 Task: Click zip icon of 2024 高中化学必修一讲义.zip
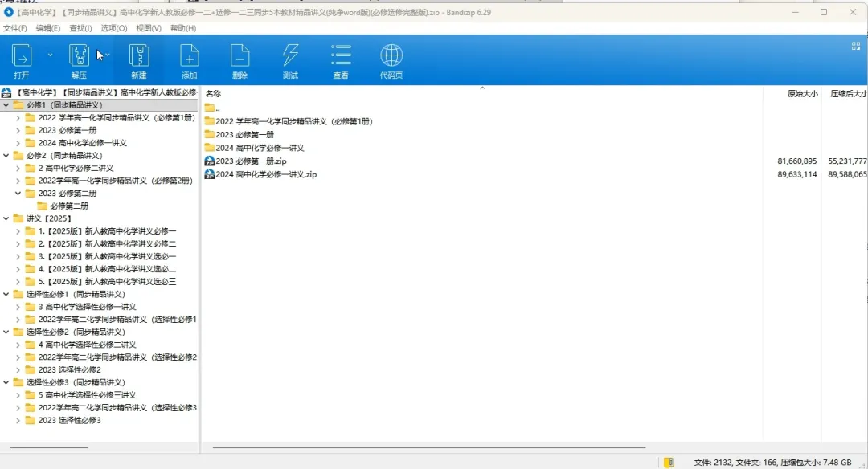(x=209, y=174)
